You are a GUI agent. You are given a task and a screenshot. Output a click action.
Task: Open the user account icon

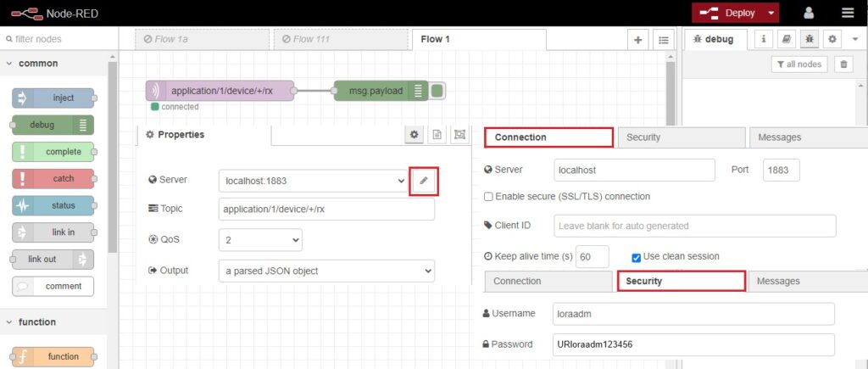pyautogui.click(x=809, y=13)
